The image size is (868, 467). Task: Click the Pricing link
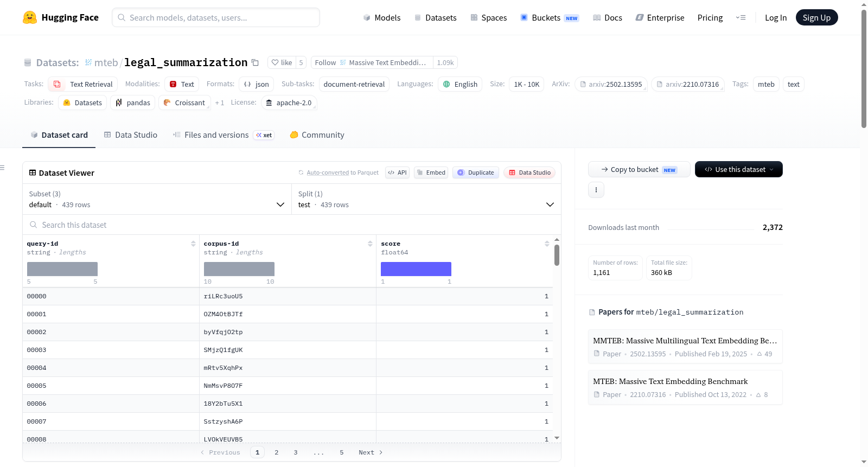pos(710,17)
